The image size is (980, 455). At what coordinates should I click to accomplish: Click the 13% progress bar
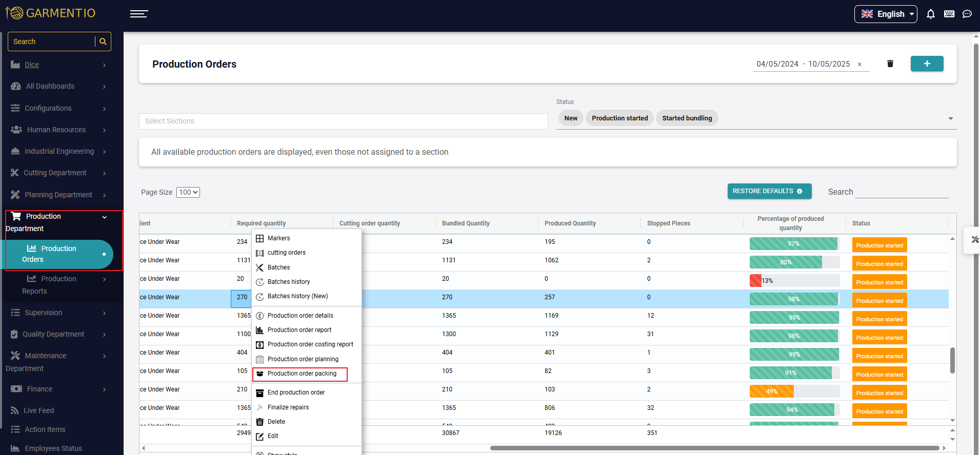click(x=794, y=281)
